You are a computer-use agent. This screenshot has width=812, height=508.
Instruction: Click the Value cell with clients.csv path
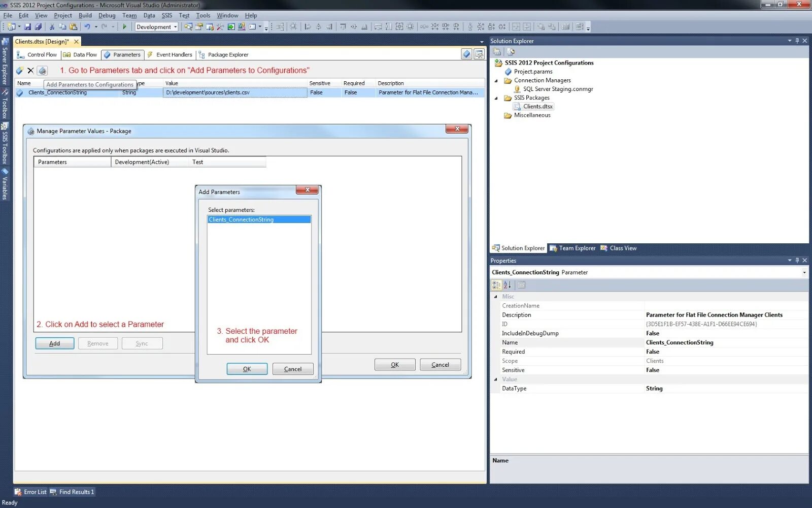point(235,92)
